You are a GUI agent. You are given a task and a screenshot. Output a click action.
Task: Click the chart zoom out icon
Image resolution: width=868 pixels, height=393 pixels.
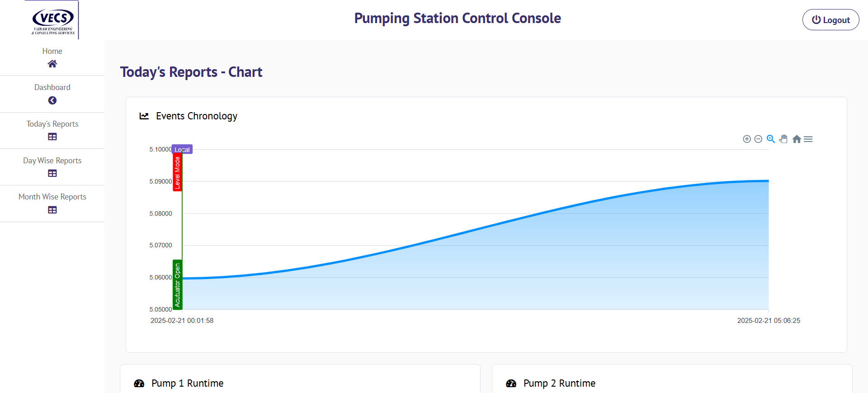(x=758, y=139)
